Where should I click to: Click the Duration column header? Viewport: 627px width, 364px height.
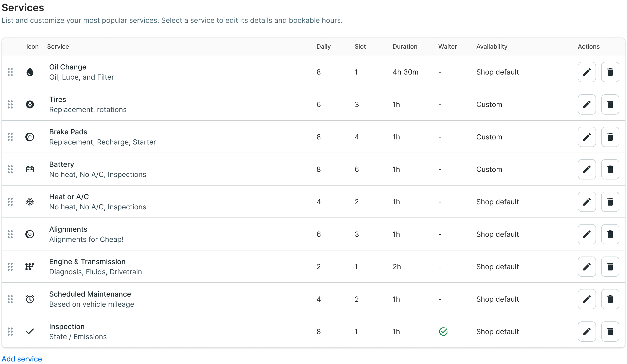tap(405, 47)
